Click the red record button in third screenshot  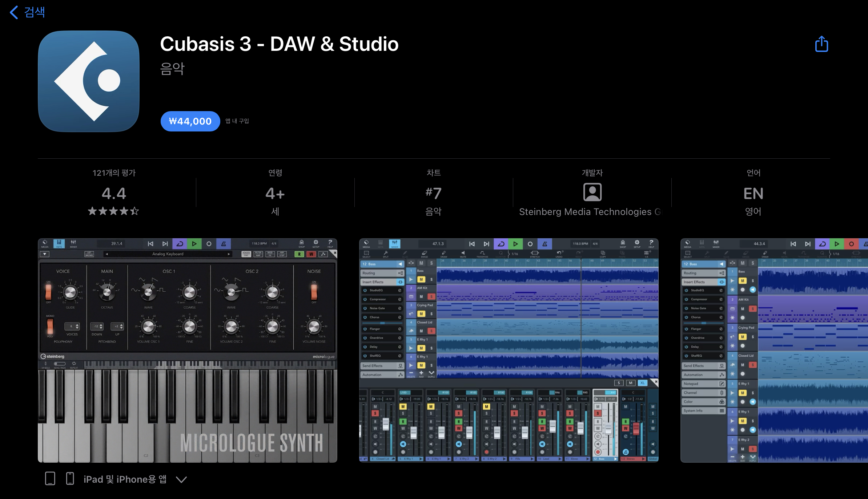point(851,244)
